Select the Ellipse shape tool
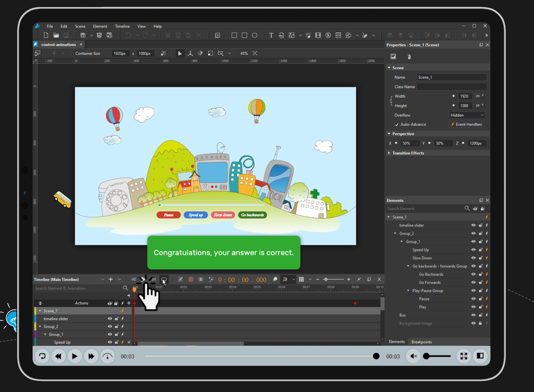Image resolution: width=534 pixels, height=392 pixels. [x=254, y=35]
